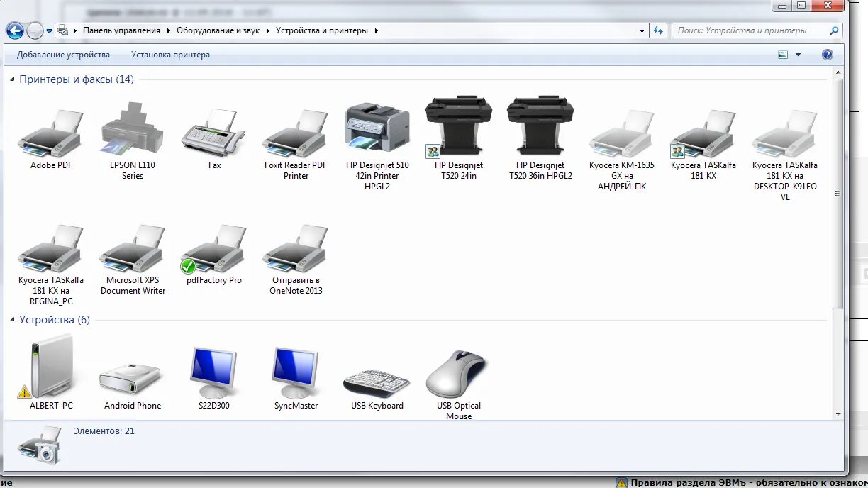The image size is (868, 488).
Task: Collapse the Устройства group
Action: 12,320
